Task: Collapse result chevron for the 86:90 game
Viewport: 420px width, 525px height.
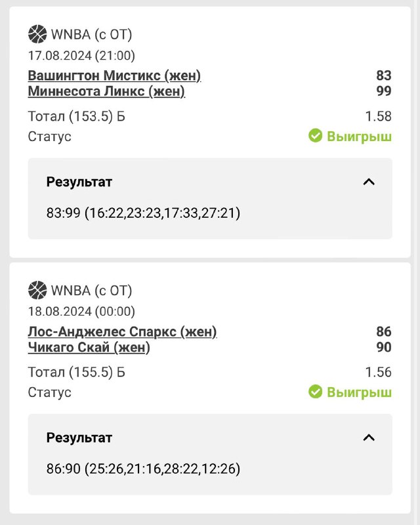Action: pos(369,438)
